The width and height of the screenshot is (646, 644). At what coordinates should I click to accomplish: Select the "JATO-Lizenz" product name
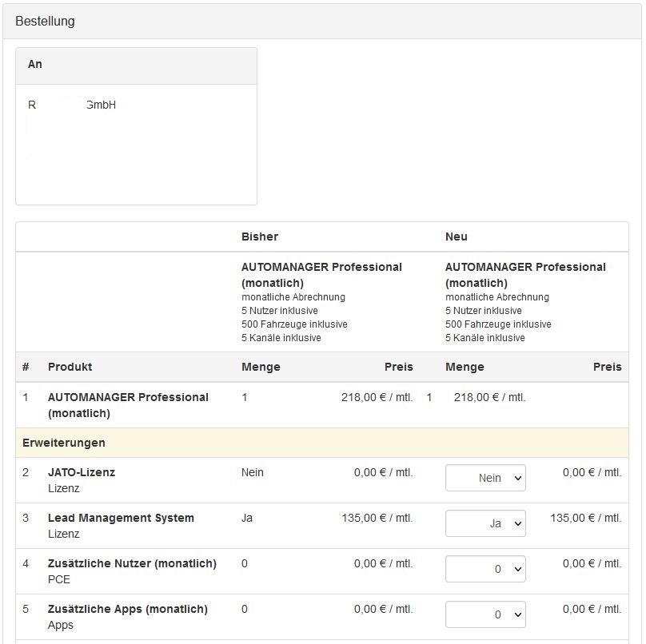point(82,472)
